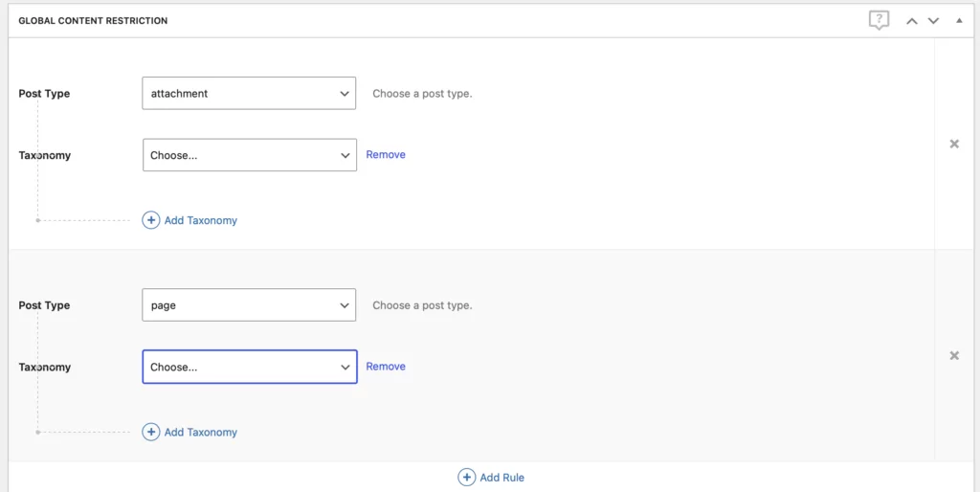Viewport: 980px width, 492px height.
Task: Click Post Type label of attachment rule
Action: coord(44,94)
